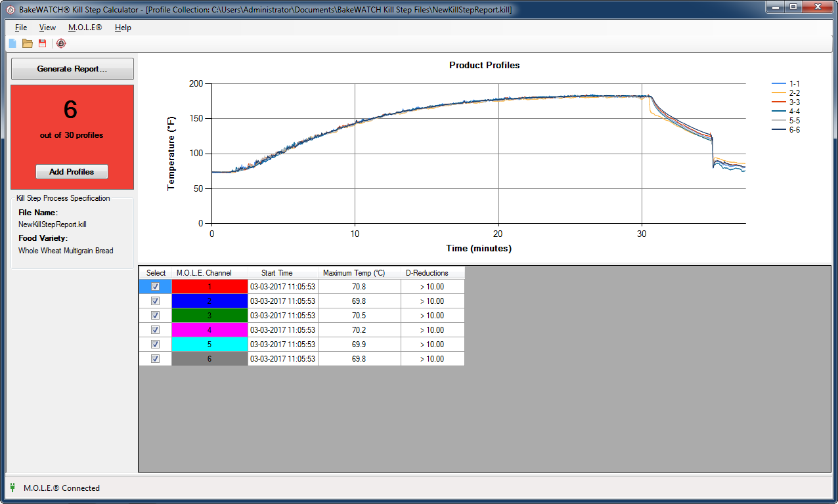Uncheck the checkbox for channel 1 row
The image size is (838, 504).
tap(156, 287)
